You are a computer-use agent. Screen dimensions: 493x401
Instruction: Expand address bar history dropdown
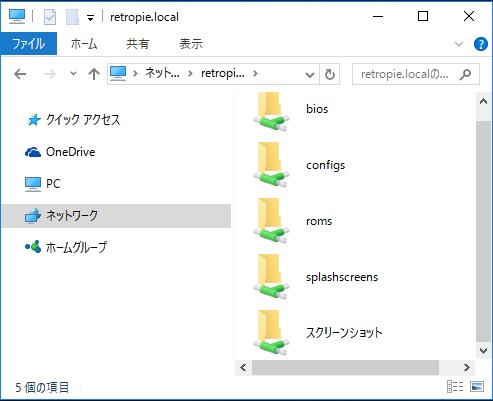tap(310, 75)
